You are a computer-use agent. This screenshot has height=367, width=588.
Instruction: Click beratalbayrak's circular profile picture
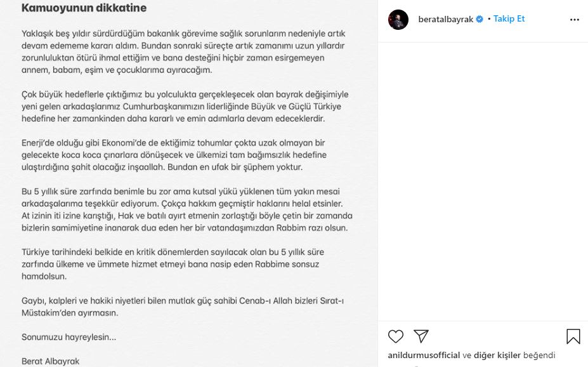pyautogui.click(x=398, y=18)
